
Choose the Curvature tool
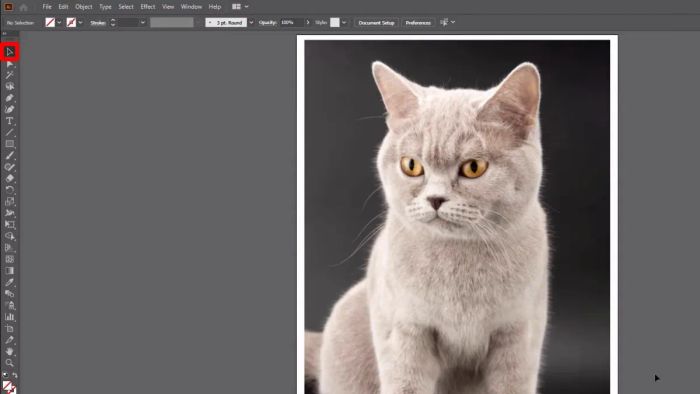coord(9,110)
